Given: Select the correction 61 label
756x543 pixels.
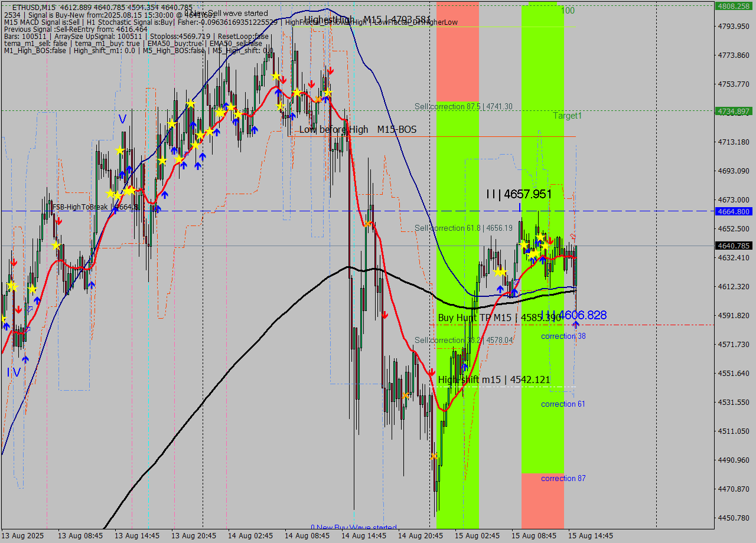Looking at the screenshot, I should click(x=563, y=404).
